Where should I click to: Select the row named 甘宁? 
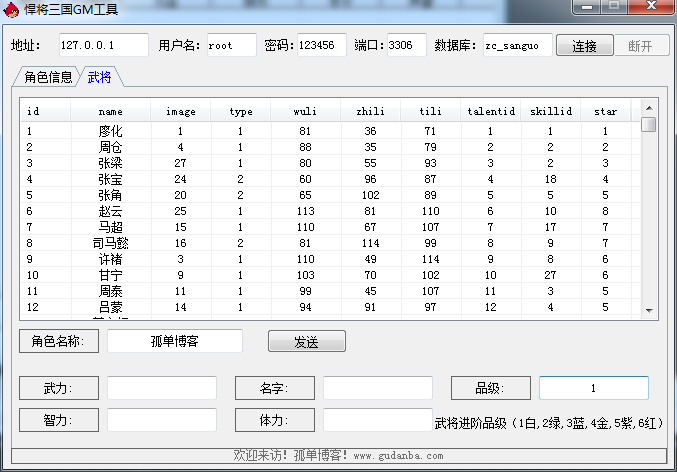(x=330, y=275)
